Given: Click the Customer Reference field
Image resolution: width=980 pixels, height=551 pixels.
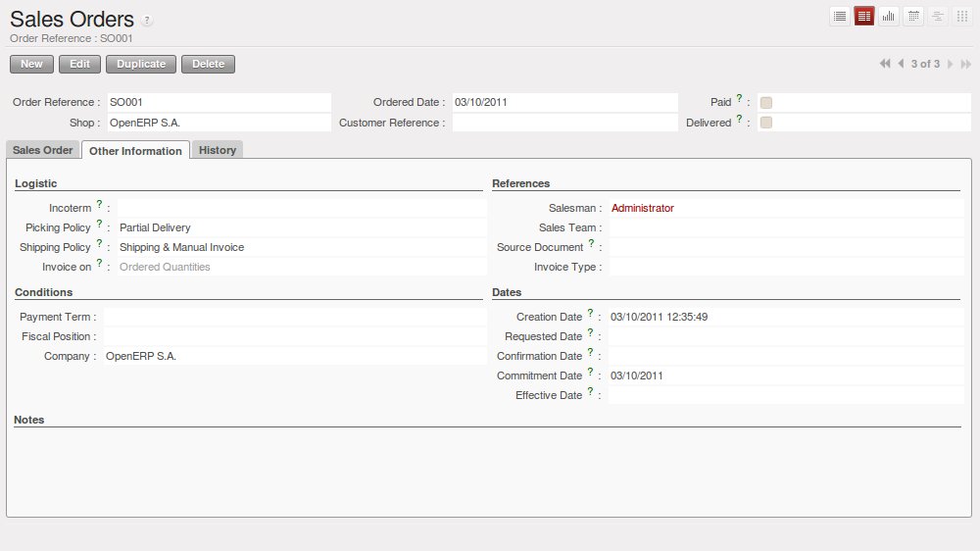Looking at the screenshot, I should 563,123.
